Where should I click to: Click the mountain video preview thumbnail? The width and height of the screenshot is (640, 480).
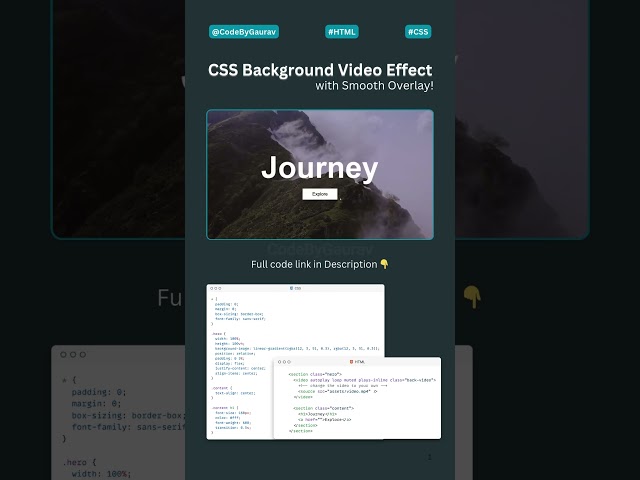point(320,174)
